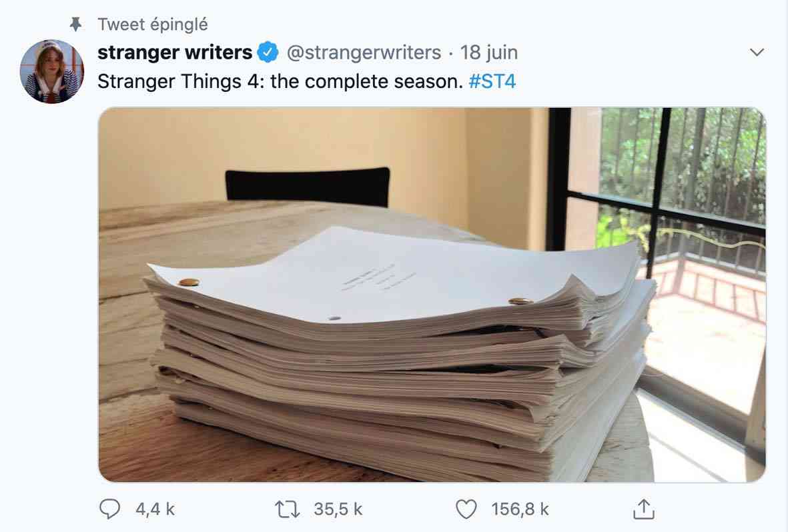Expand the tweet options chevron
This screenshot has height=532, width=788.
757,52
